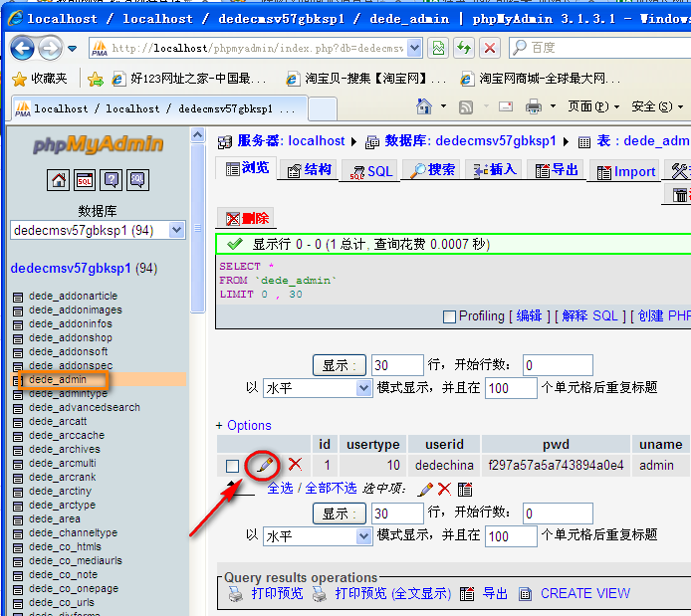Click the browser refresh icon
This screenshot has width=691, height=616.
[464, 48]
